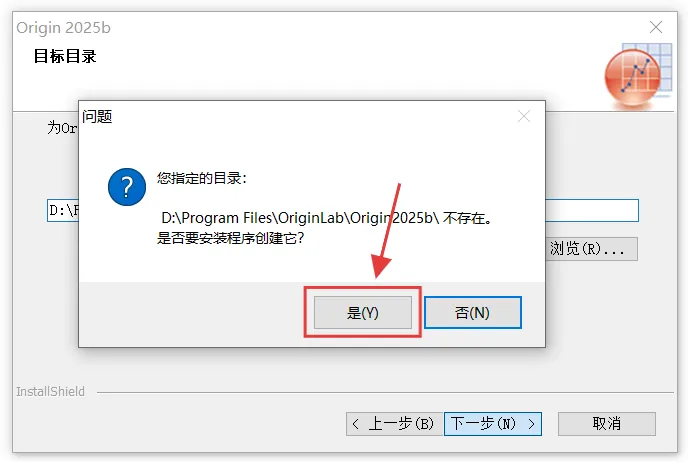Click the empty right end of the path field
The height and width of the screenshot is (462, 688).
coord(591,211)
